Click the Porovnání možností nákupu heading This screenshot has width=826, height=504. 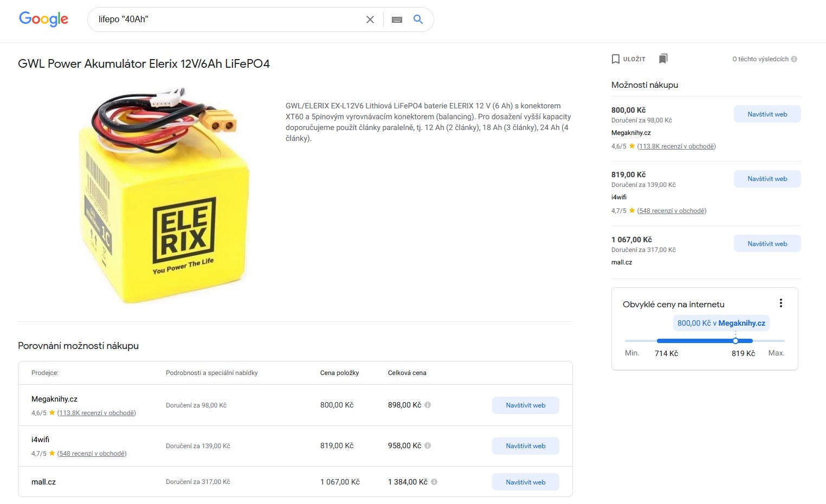78,346
